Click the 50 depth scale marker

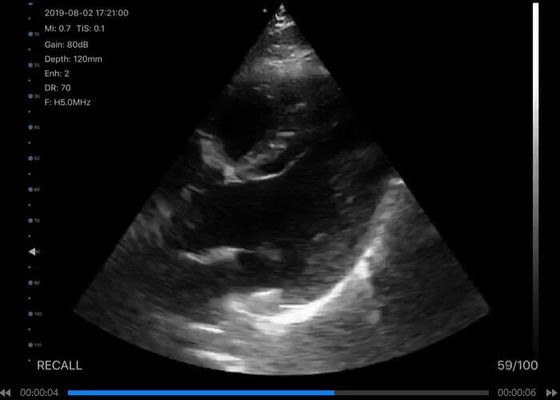pyautogui.click(x=34, y=158)
